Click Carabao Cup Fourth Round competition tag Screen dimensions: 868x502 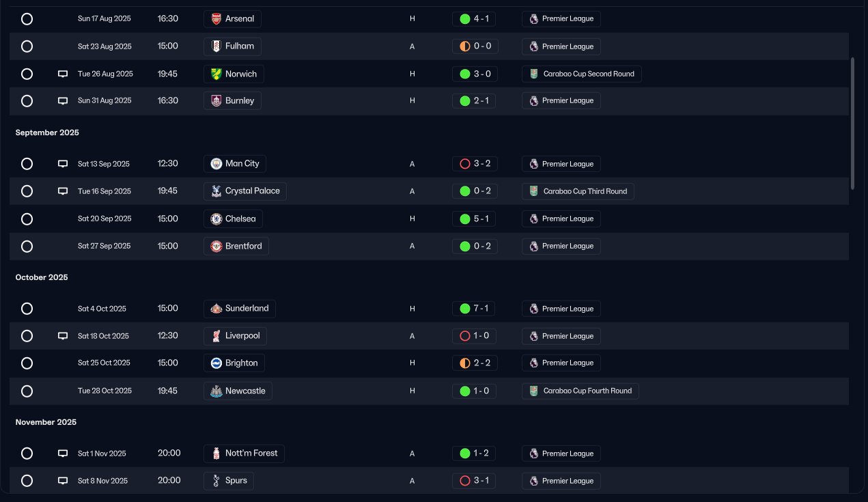[x=580, y=391]
